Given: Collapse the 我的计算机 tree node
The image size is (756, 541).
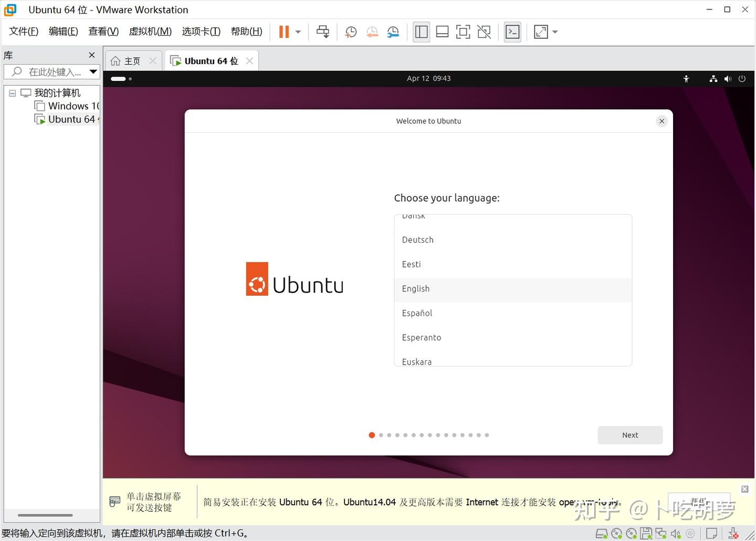Looking at the screenshot, I should click(12, 93).
